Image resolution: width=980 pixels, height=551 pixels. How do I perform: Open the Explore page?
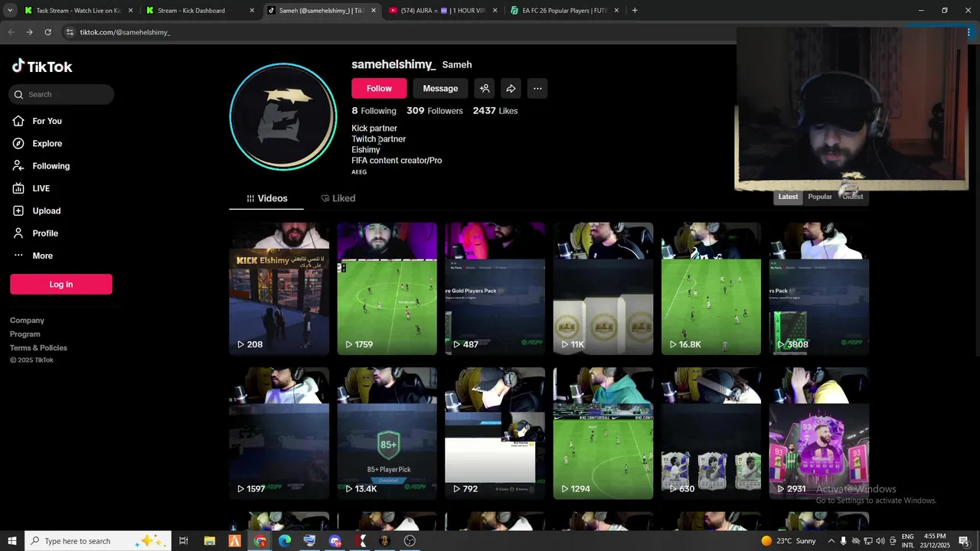[47, 143]
